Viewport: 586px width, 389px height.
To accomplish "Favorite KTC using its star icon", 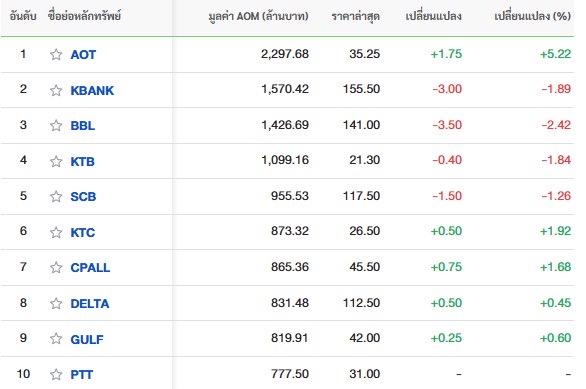I will point(56,232).
